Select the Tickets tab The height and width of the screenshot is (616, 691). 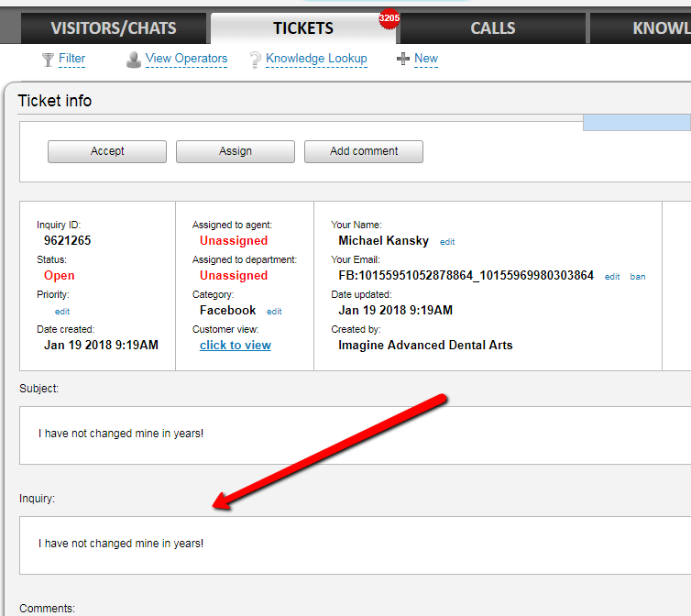coord(303,28)
